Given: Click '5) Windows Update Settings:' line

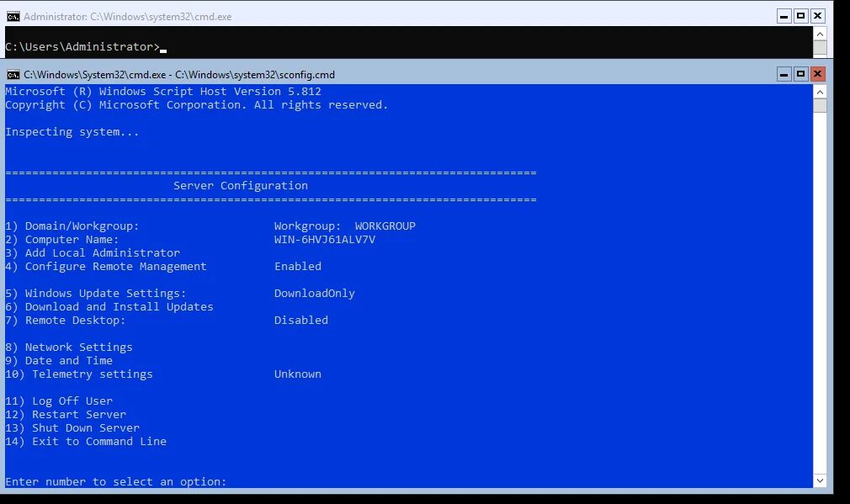Looking at the screenshot, I should point(95,293).
